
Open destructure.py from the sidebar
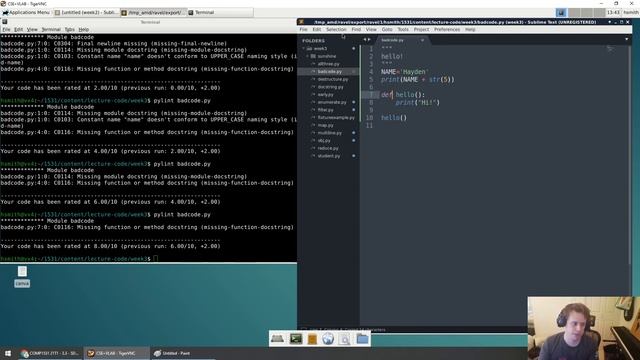pos(333,79)
